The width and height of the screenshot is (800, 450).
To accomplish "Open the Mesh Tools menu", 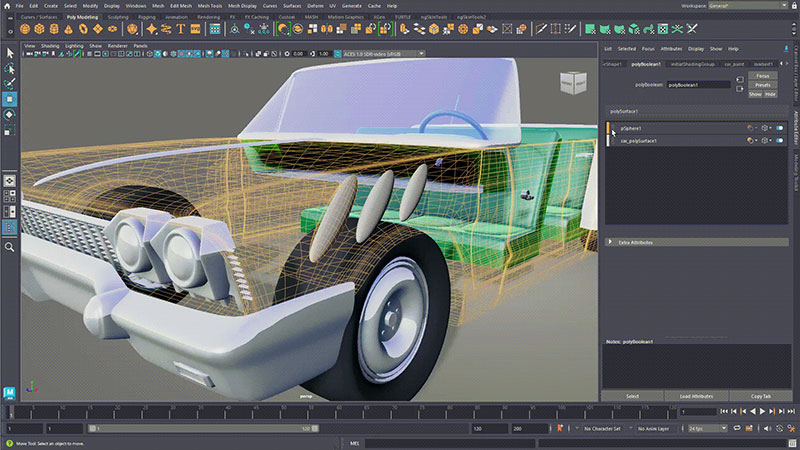I will (210, 6).
